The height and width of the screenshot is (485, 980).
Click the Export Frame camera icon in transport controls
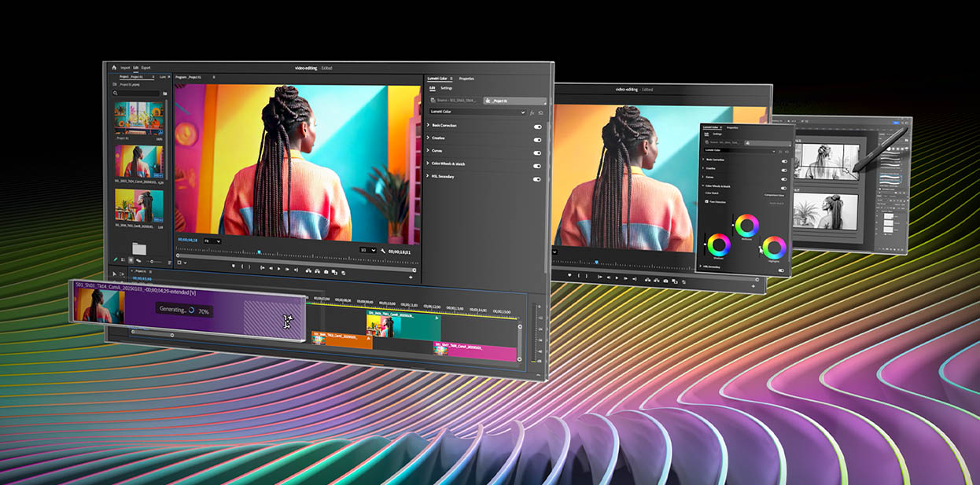pyautogui.click(x=326, y=272)
